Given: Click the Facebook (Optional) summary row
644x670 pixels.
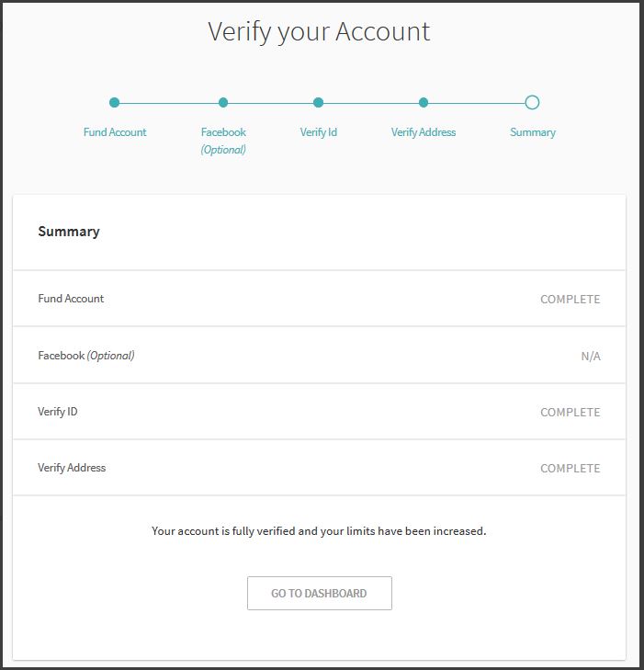Looking at the screenshot, I should pyautogui.click(x=319, y=356).
